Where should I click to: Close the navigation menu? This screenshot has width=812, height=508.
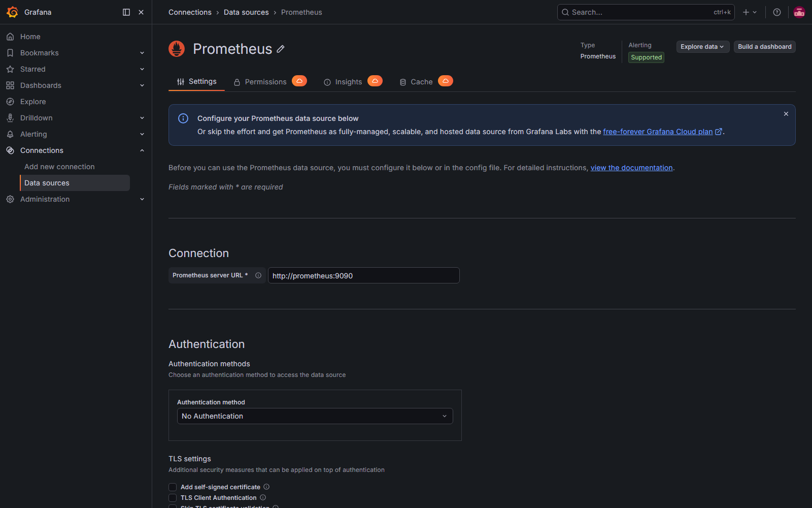tap(141, 12)
